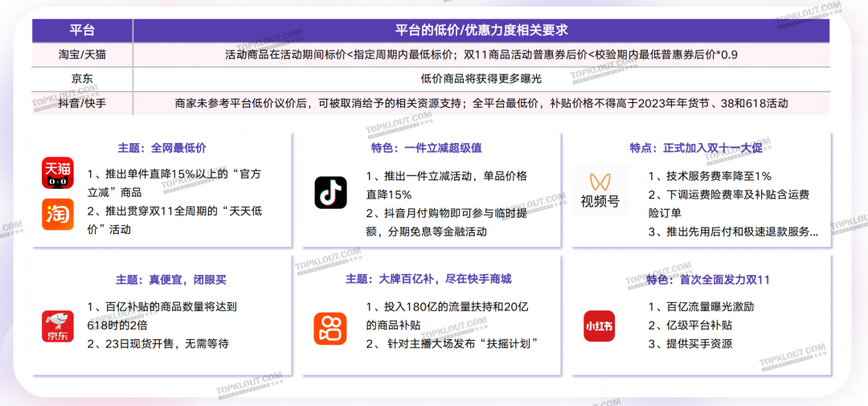
Task: Select the 天天低价 activity bullet point
Action: click(x=174, y=220)
